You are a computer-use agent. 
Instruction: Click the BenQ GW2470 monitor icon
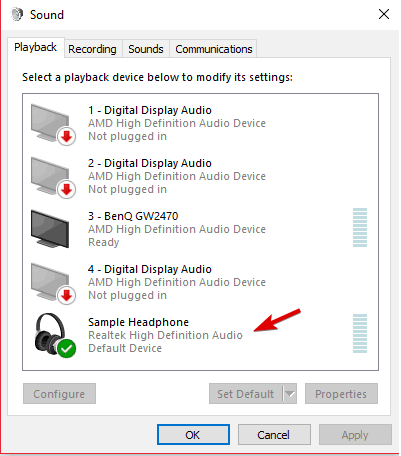pos(50,229)
